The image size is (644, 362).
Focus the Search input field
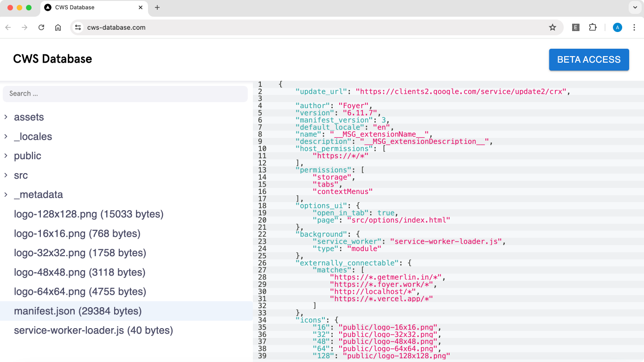(125, 94)
